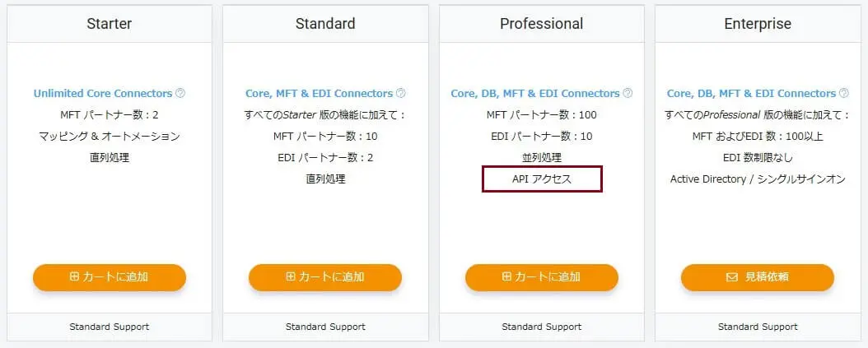The height and width of the screenshot is (348, 868).
Task: Select the Professional plan header
Action: coord(541,24)
